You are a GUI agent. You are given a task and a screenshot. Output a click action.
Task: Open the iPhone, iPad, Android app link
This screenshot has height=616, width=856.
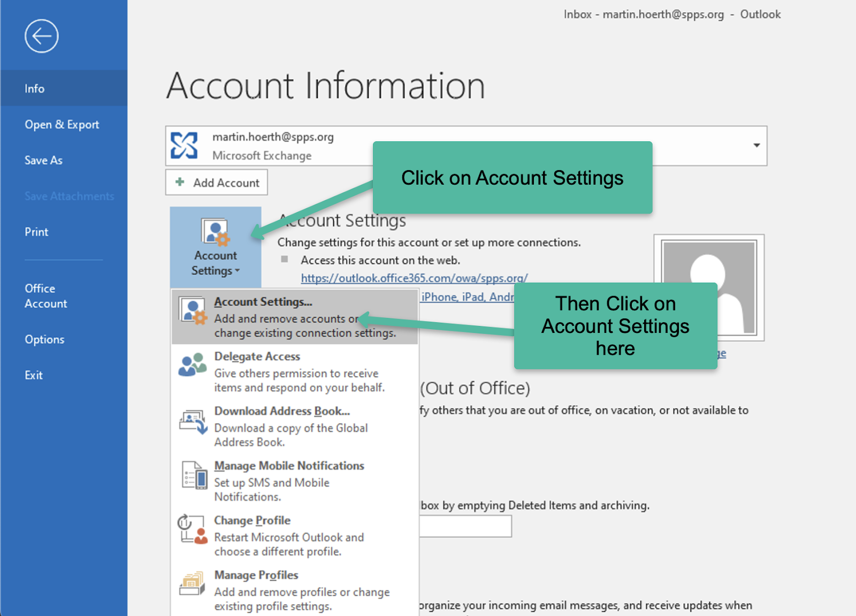pos(468,297)
